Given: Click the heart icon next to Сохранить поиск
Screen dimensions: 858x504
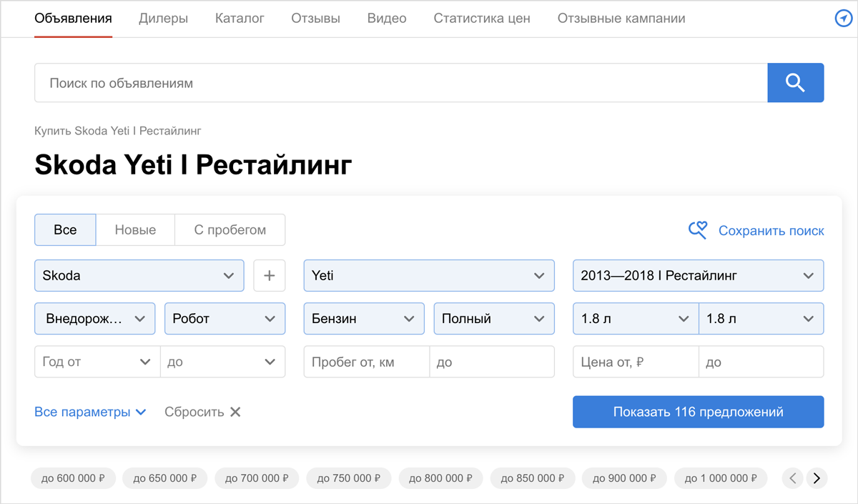Looking at the screenshot, I should pos(698,230).
